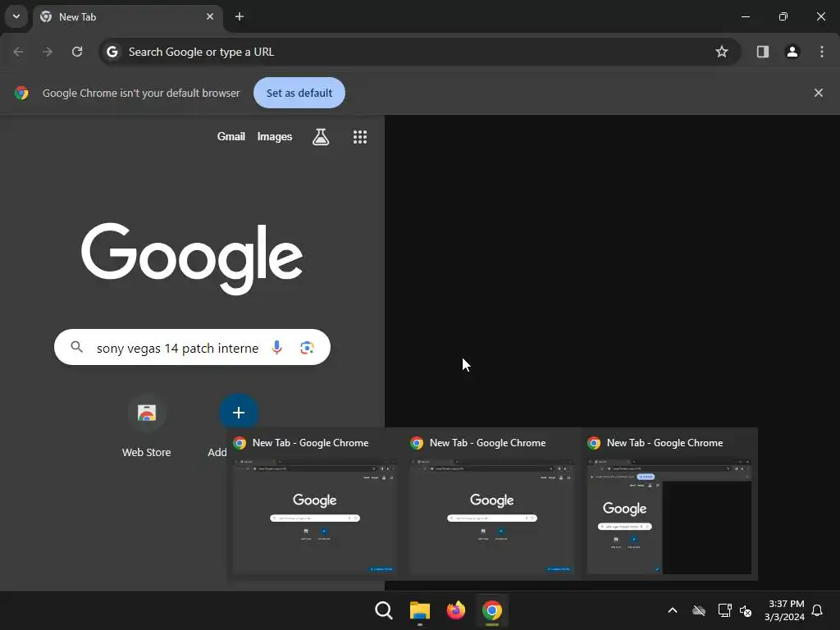The image size is (840, 630).
Task: Click the search magnifier in the Google box
Action: tap(76, 347)
